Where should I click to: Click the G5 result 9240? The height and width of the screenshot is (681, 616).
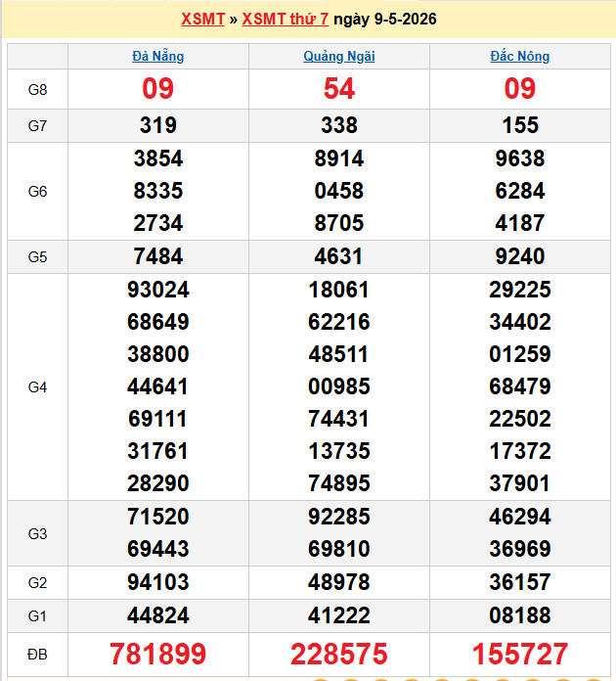[x=520, y=256]
